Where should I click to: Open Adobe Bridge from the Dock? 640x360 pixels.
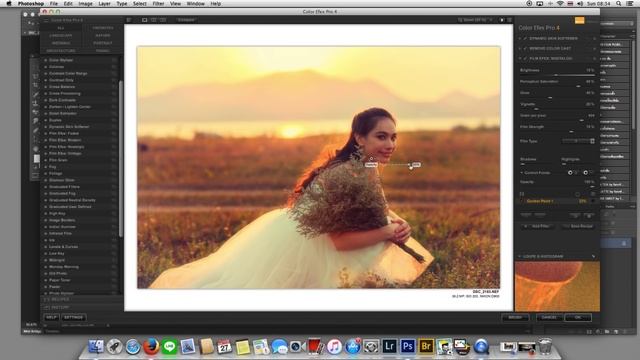(426, 346)
